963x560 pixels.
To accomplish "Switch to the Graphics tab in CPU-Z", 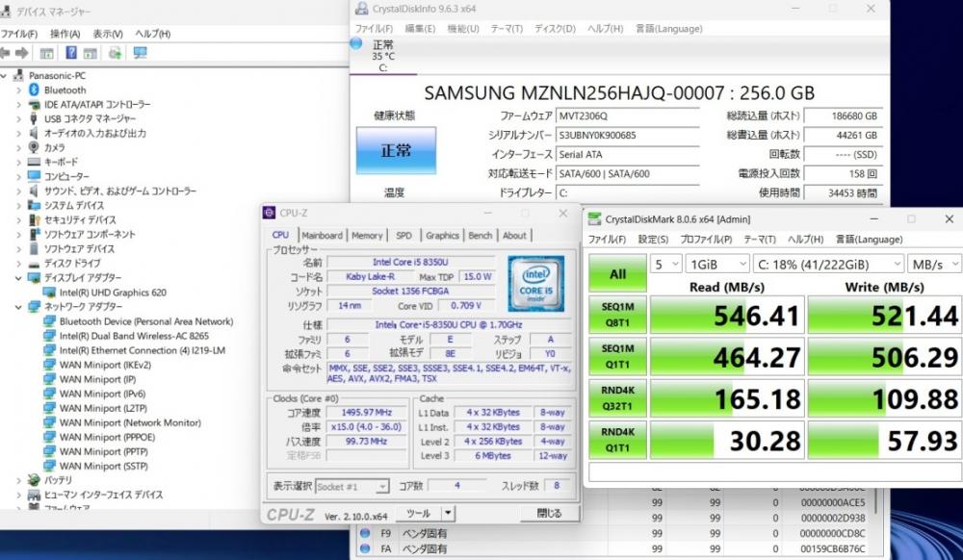I will [x=442, y=235].
